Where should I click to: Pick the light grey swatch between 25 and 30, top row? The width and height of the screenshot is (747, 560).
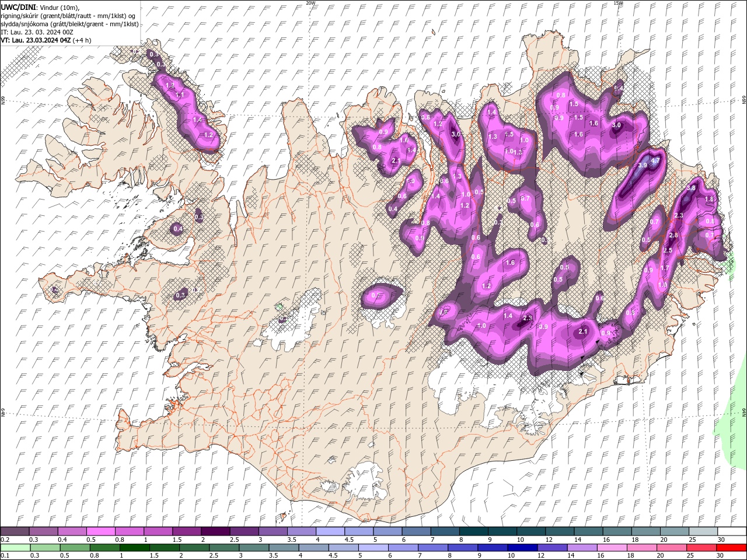703,531
